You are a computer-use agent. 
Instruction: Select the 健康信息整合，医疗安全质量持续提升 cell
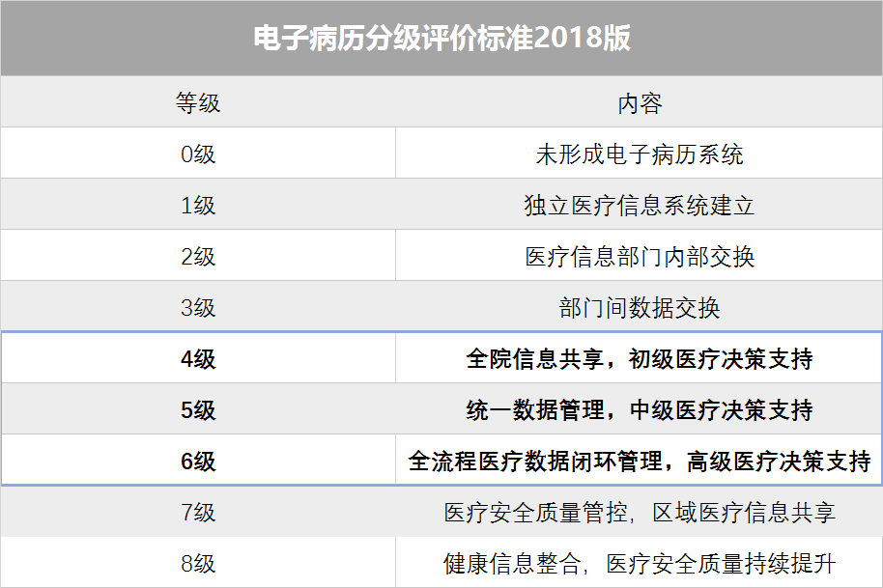coord(640,563)
